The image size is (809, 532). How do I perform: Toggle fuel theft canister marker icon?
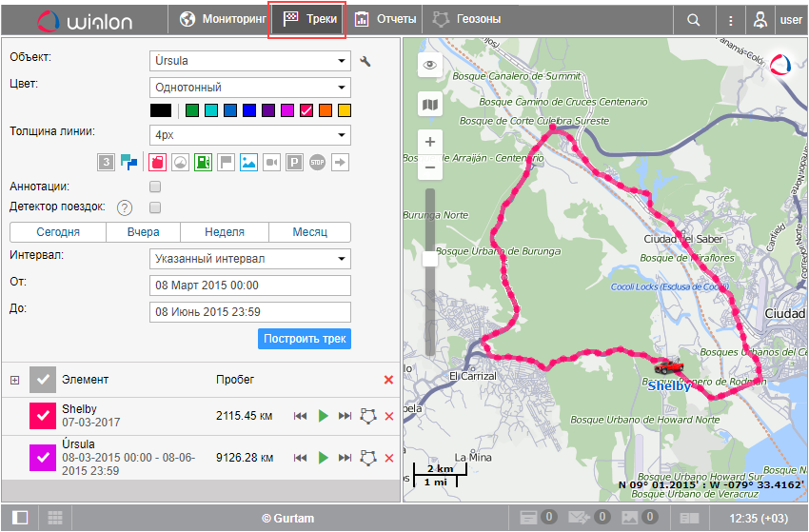(x=157, y=163)
